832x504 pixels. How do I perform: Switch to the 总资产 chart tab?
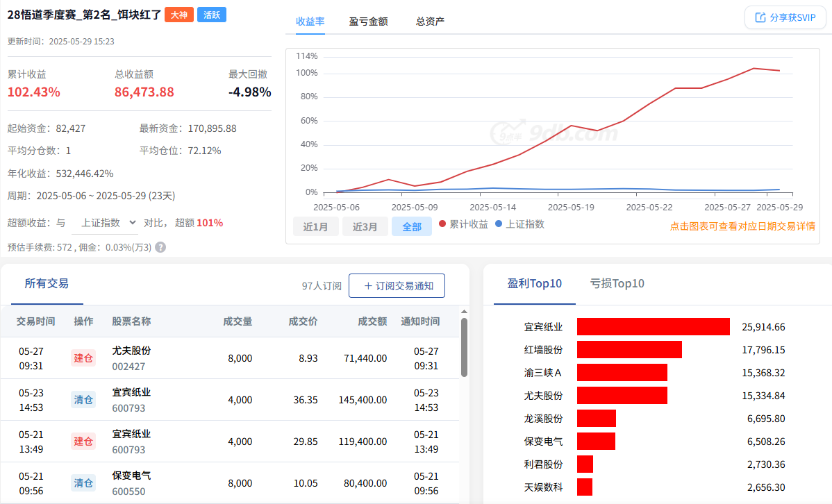pyautogui.click(x=430, y=22)
